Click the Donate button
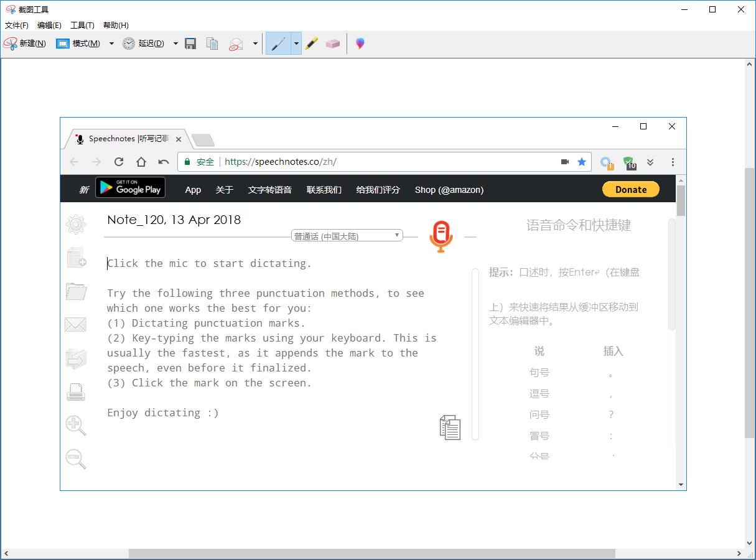 [630, 189]
